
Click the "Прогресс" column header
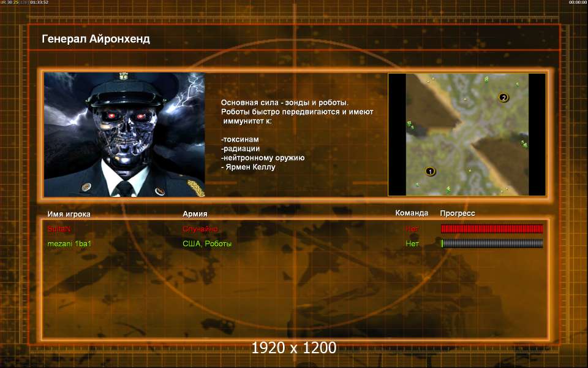tap(458, 213)
